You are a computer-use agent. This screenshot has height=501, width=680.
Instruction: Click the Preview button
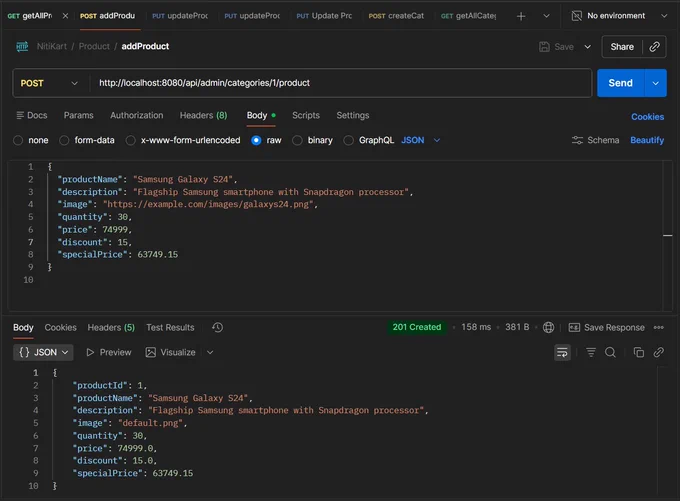pyautogui.click(x=109, y=352)
